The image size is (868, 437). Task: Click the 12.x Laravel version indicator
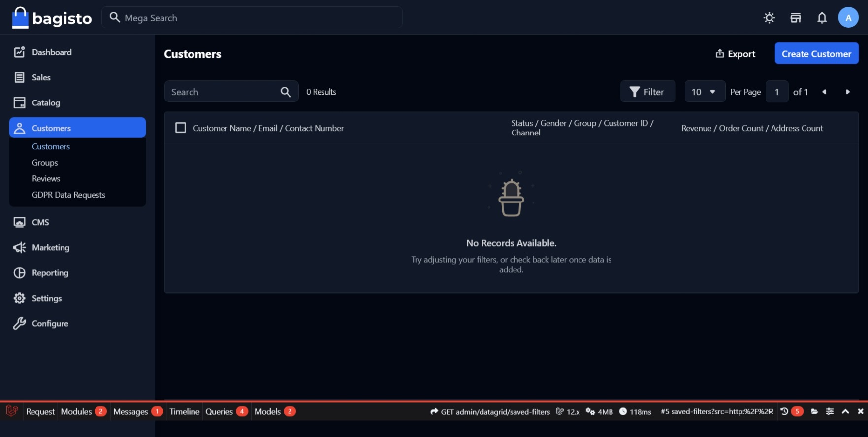(568, 412)
